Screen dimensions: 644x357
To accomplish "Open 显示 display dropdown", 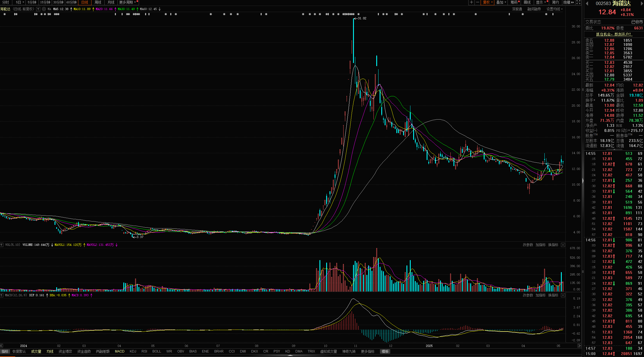I will tap(542, 2).
